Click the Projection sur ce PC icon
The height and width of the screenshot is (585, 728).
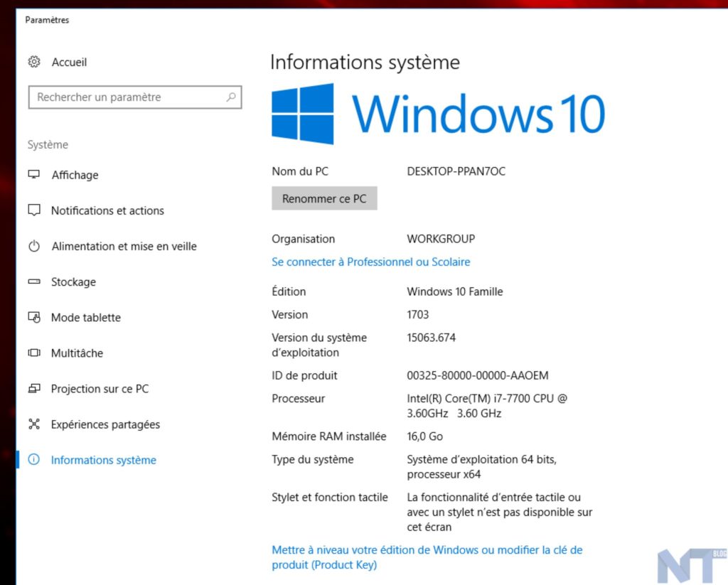pyautogui.click(x=34, y=388)
